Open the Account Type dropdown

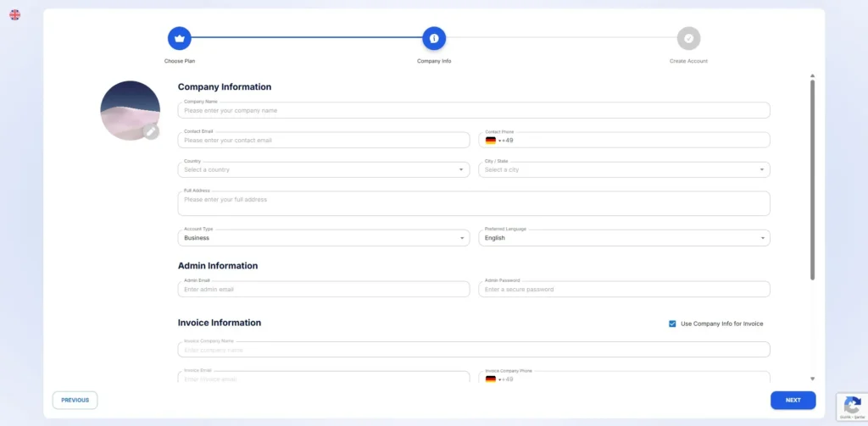coord(323,238)
